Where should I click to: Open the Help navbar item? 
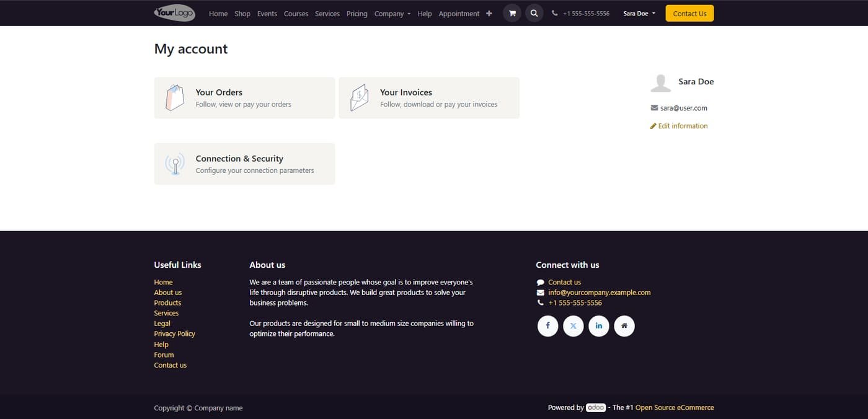[x=425, y=14]
